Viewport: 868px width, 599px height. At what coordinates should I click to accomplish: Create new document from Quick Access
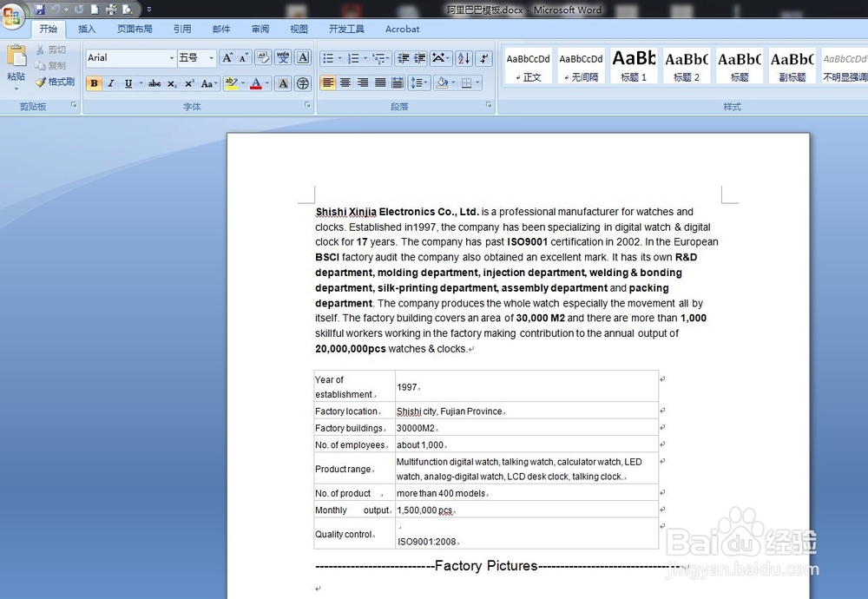95,10
